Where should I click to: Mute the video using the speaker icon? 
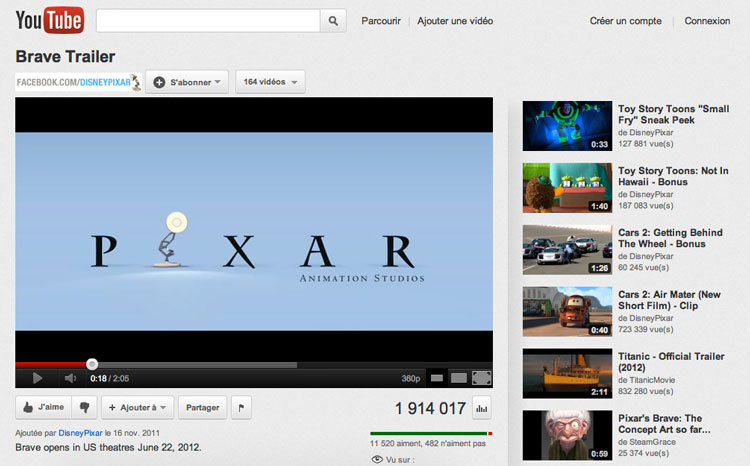click(x=70, y=378)
